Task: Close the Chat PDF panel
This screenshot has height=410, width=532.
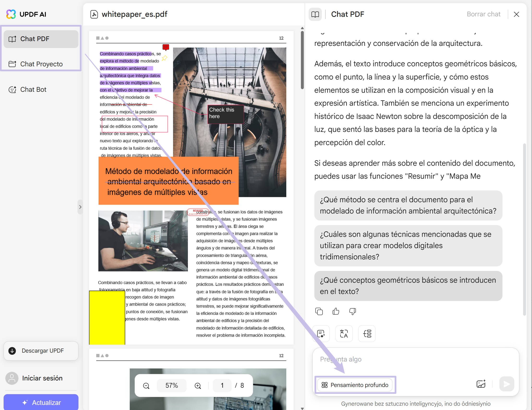Action: point(516,14)
